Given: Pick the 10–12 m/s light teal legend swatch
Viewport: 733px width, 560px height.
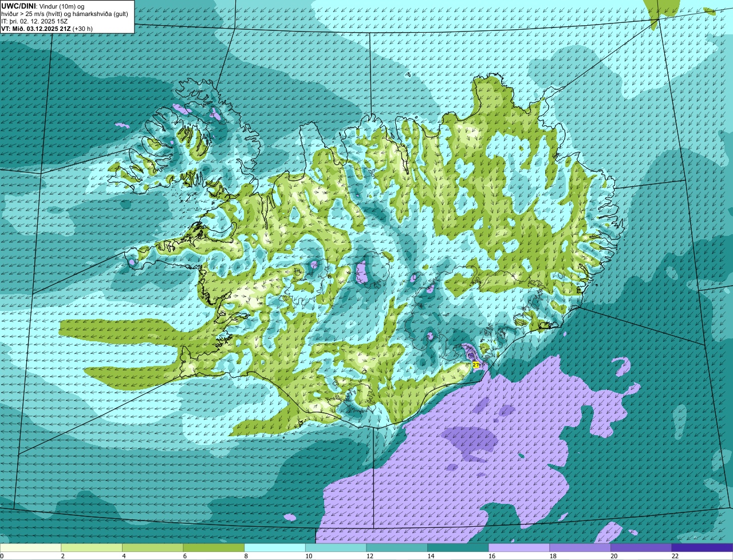Looking at the screenshot, I should (x=336, y=547).
